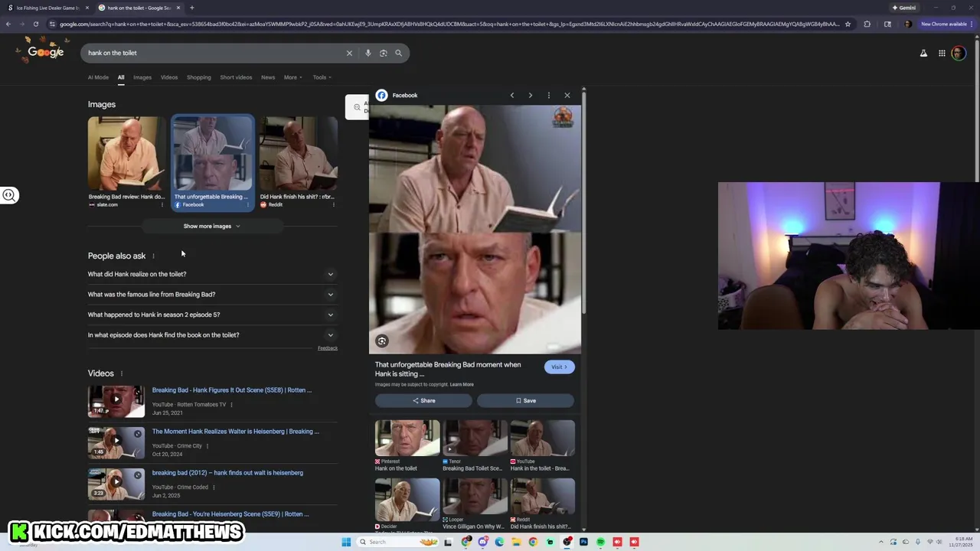Open Gemini in Chrome
980x551 pixels.
[903, 8]
